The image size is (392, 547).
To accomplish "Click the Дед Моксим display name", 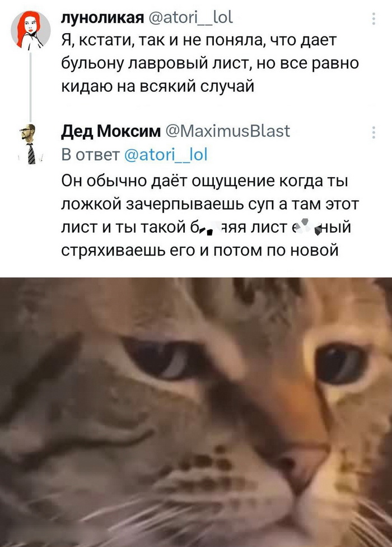I will (111, 132).
